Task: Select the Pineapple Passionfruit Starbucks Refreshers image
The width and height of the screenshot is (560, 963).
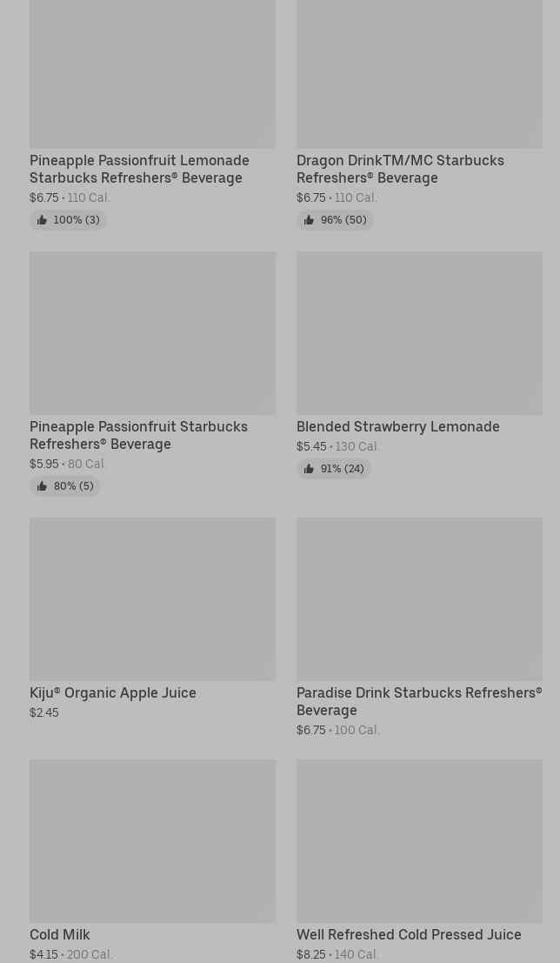Action: (152, 332)
